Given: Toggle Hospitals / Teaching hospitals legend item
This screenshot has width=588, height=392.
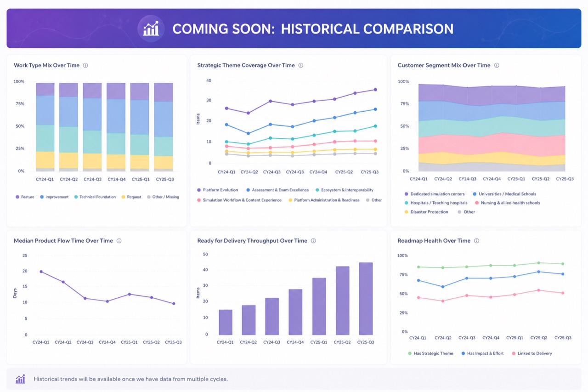Looking at the screenshot, I should 436,203.
